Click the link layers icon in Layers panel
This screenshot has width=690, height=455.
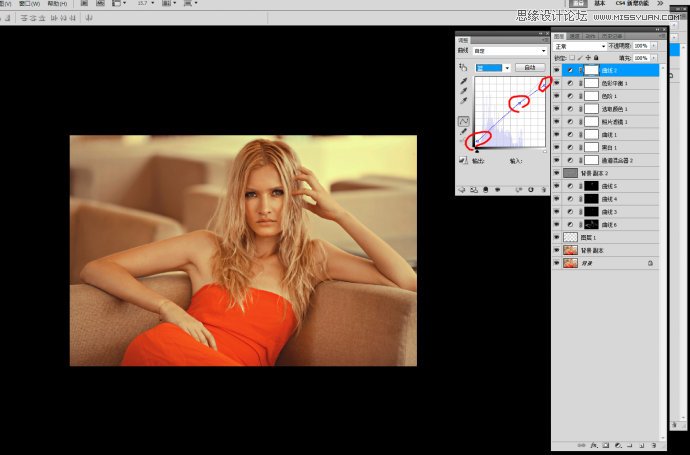point(581,445)
